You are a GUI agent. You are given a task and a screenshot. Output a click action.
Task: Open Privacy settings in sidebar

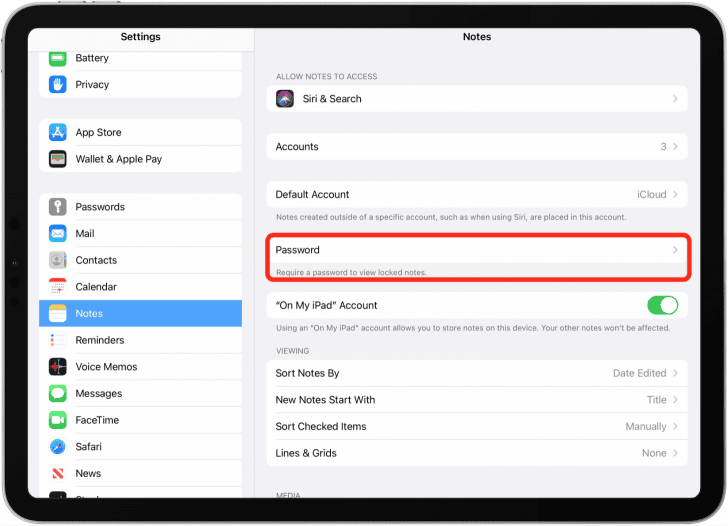tap(140, 85)
